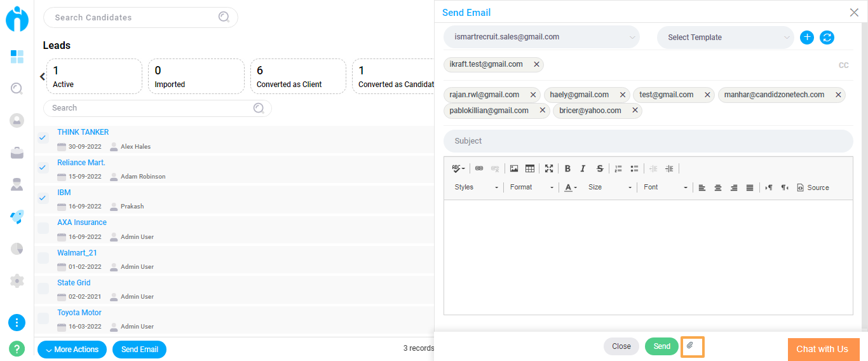Expand the More Actions menu
The image size is (868, 361).
pos(72,350)
